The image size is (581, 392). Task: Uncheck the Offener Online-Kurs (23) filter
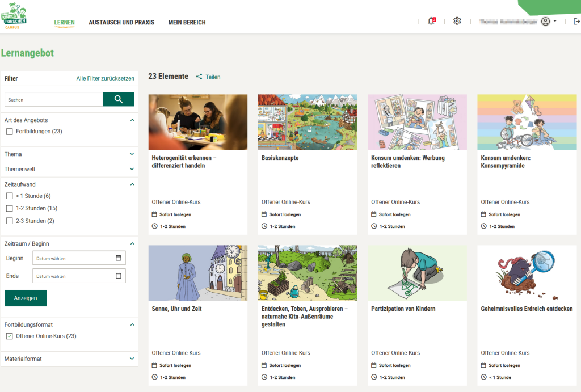[10, 336]
